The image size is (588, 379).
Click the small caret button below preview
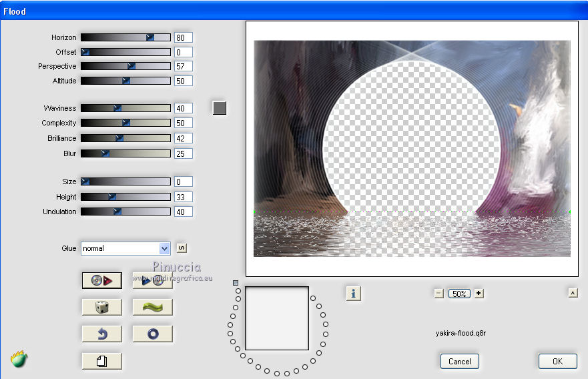573,293
